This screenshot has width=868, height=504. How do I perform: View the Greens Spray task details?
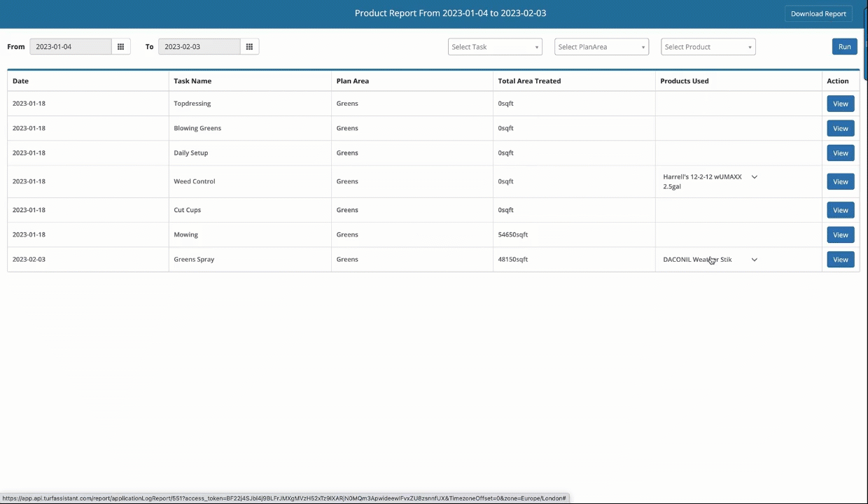click(x=840, y=259)
